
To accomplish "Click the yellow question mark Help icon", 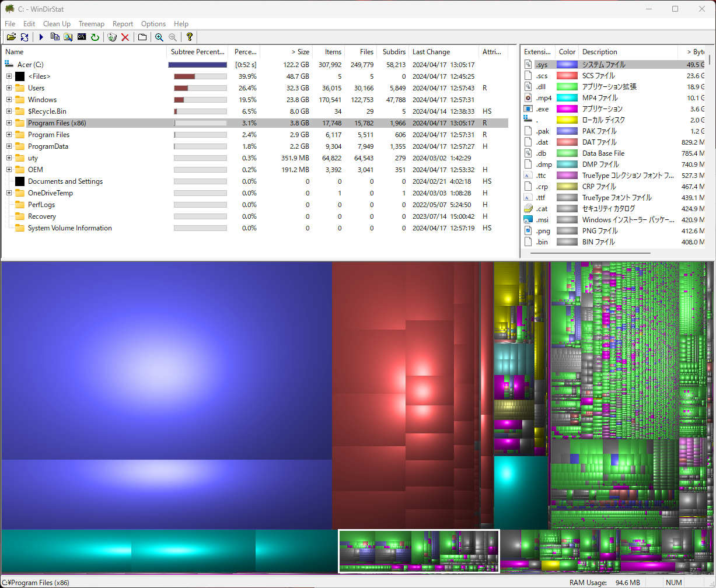I will pos(189,37).
